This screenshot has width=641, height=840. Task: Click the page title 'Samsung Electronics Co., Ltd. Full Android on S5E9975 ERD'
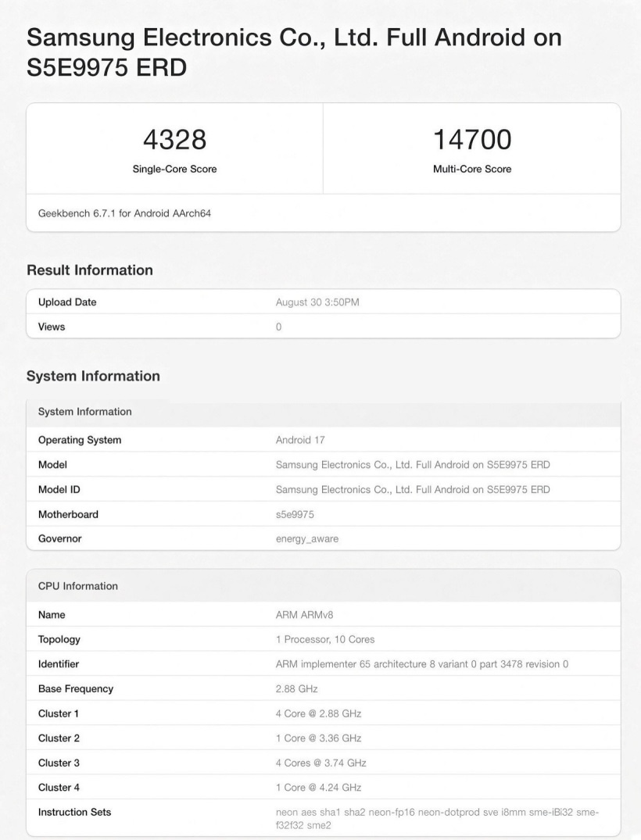pyautogui.click(x=294, y=52)
